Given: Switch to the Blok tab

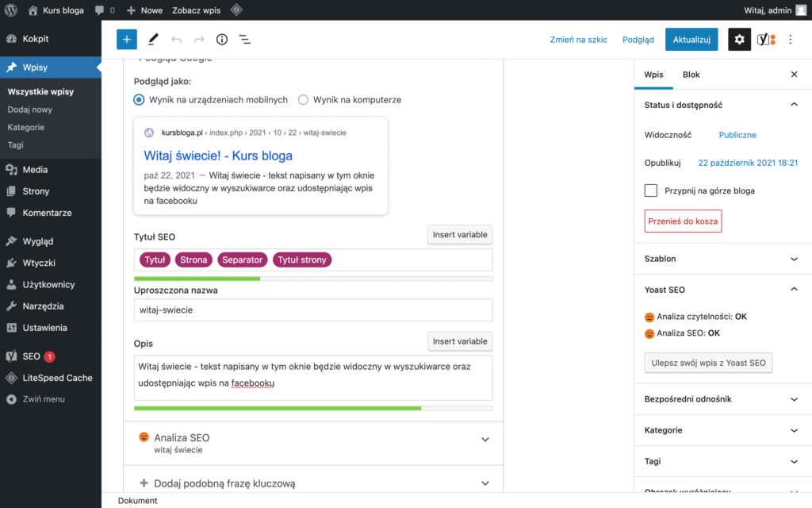Looking at the screenshot, I should tap(691, 75).
